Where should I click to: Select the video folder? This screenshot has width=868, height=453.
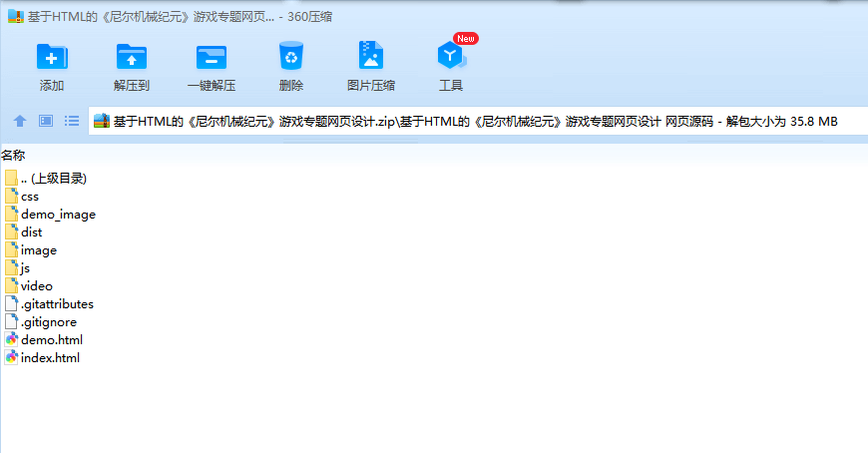(x=29, y=285)
